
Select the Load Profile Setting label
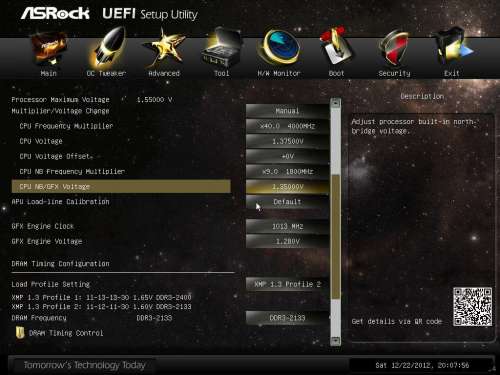[x=51, y=284]
